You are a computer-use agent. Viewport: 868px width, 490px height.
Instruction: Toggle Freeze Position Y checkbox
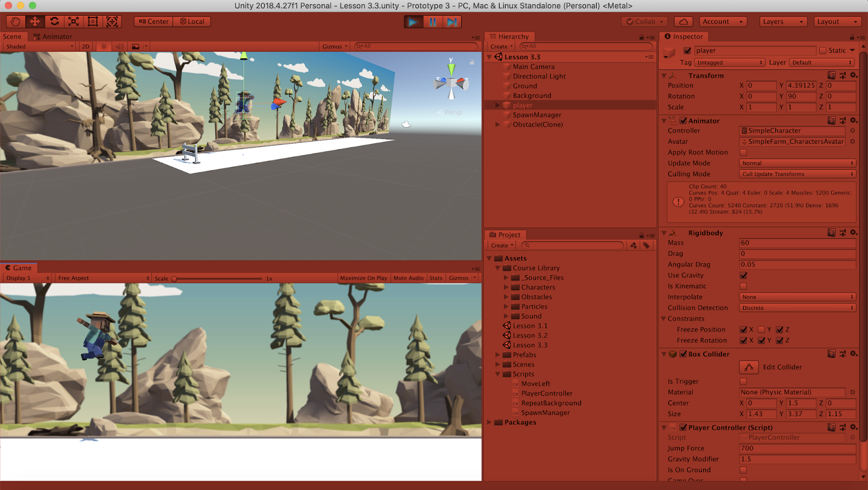point(762,329)
